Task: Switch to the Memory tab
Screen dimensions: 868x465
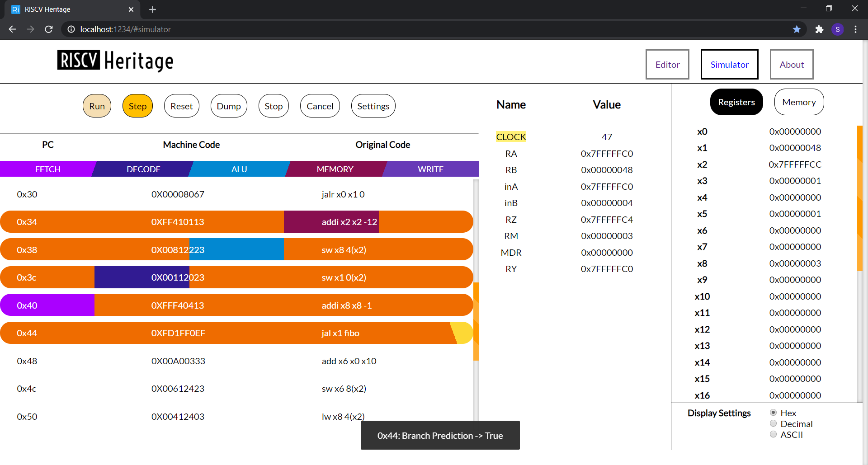Action: tap(799, 102)
